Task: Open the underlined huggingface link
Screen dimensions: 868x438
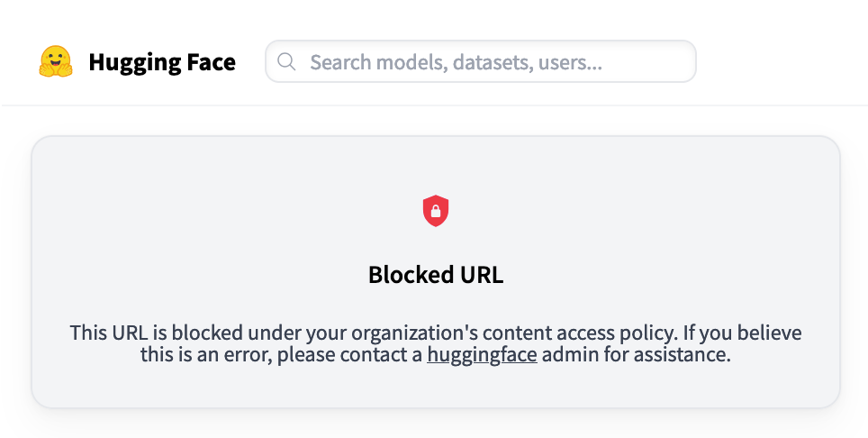Action: [482, 355]
